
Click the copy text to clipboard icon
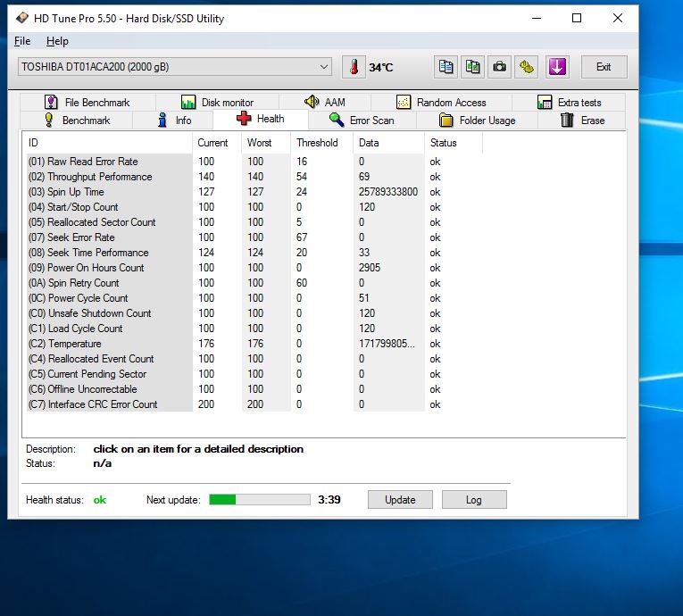click(446, 67)
